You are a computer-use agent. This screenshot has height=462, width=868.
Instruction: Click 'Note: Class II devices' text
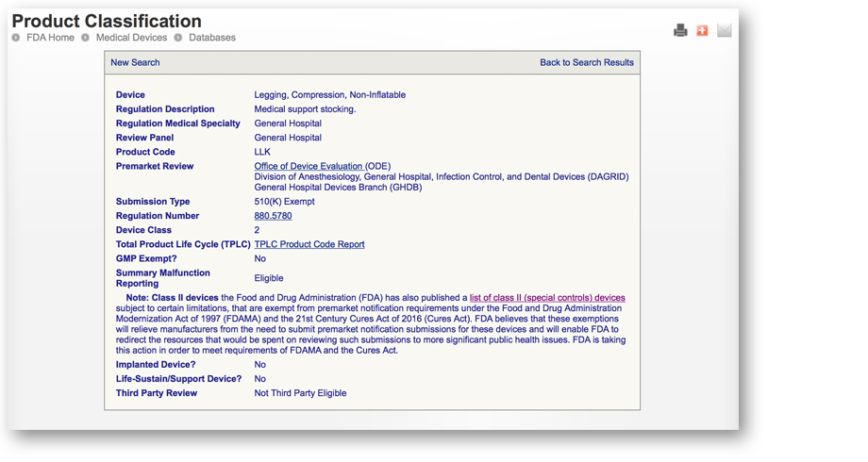[172, 298]
